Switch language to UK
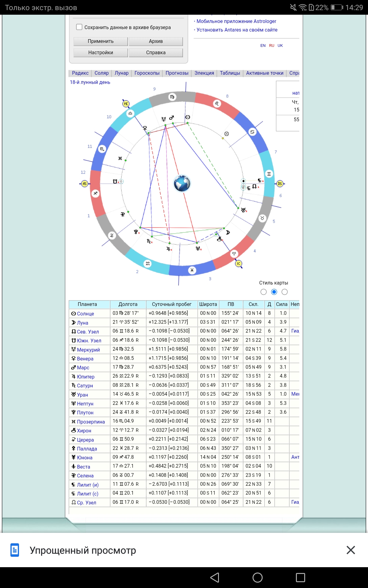 280,45
